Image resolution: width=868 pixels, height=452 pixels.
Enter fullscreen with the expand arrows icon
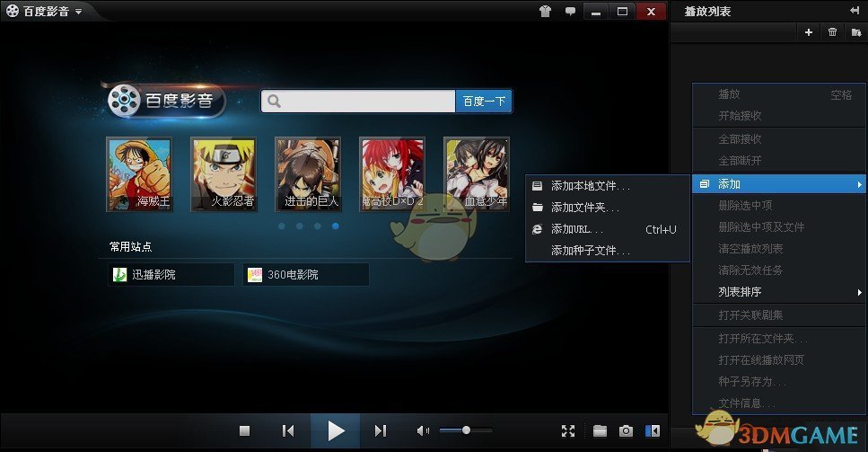pyautogui.click(x=567, y=431)
